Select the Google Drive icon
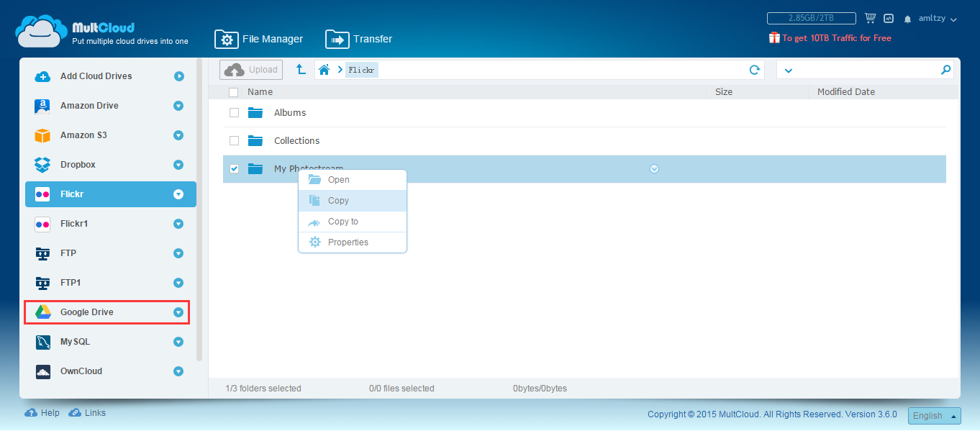 click(x=42, y=312)
